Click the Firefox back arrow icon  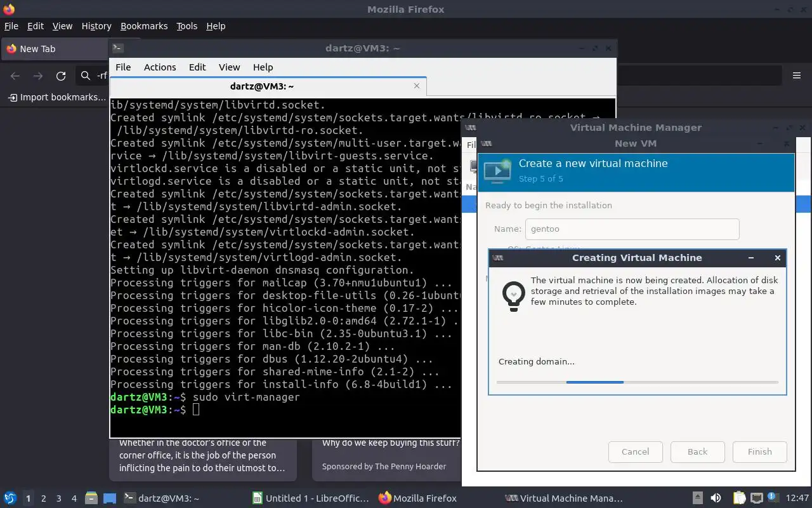coord(15,76)
